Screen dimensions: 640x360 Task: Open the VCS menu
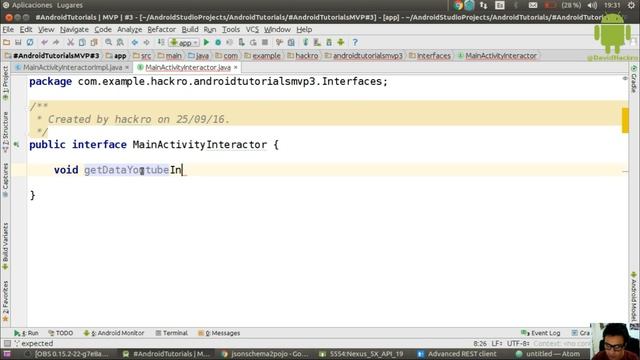[x=252, y=29]
